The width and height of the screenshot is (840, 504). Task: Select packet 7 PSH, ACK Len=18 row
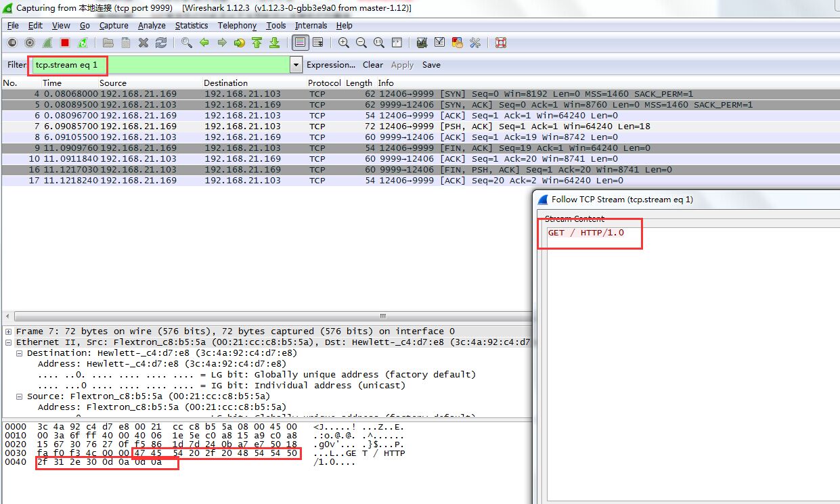pyautogui.click(x=420, y=127)
